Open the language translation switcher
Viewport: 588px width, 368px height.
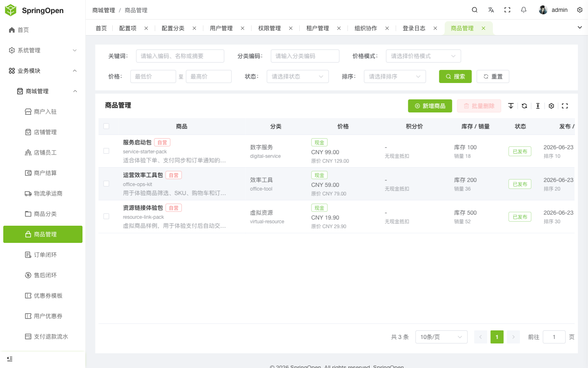[x=491, y=10]
